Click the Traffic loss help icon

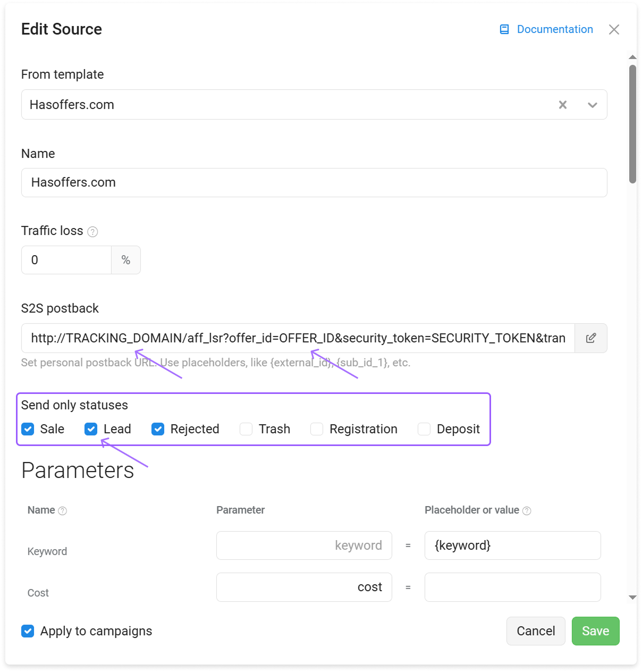click(x=92, y=232)
